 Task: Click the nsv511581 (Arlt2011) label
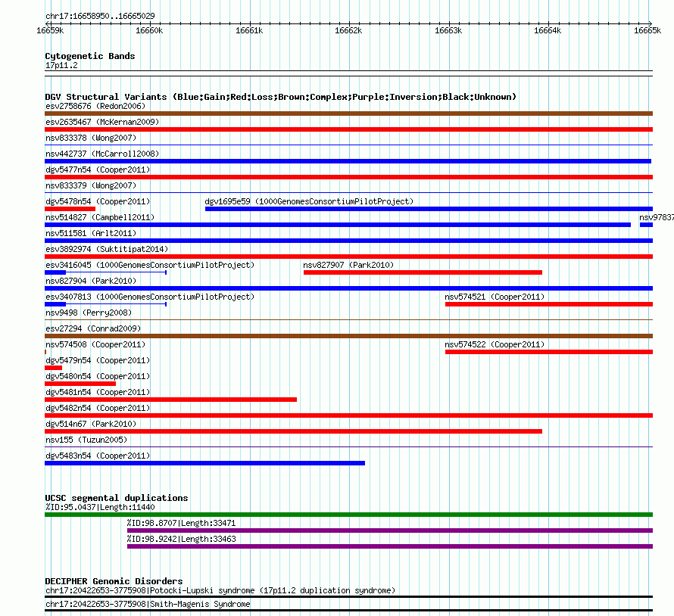(x=91, y=233)
